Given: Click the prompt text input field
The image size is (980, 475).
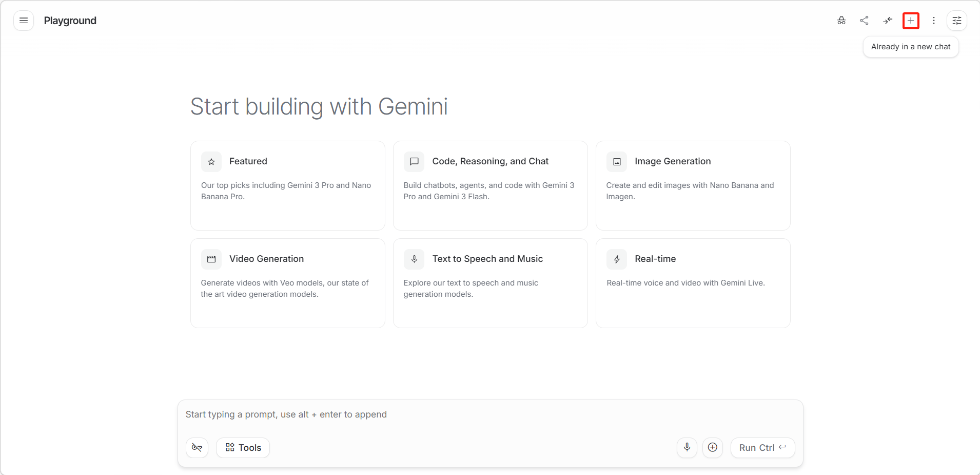Looking at the screenshot, I should [x=490, y=414].
